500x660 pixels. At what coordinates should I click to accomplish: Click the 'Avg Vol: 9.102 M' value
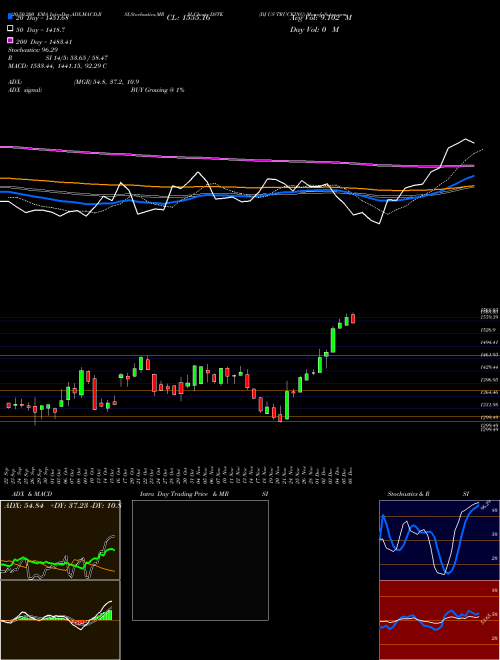(321, 18)
